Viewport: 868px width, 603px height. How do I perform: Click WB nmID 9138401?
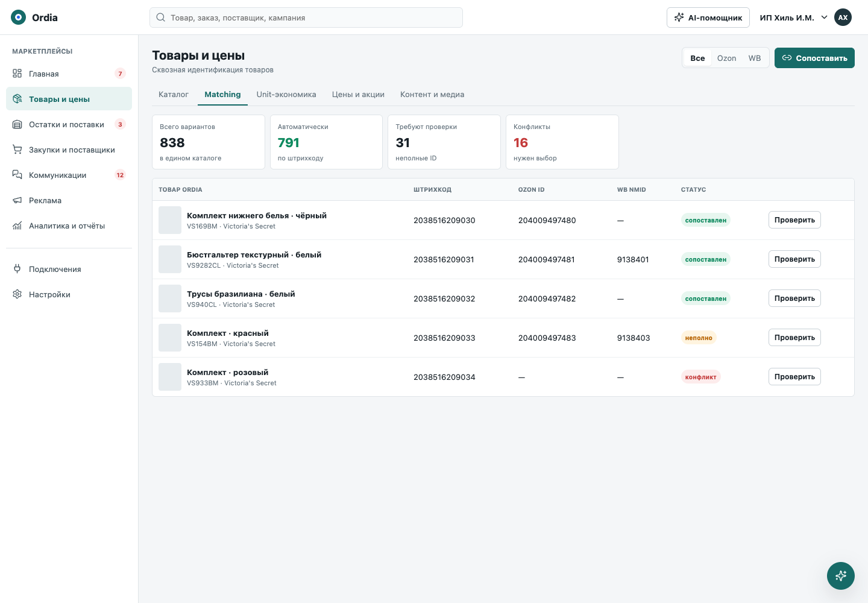pos(633,259)
